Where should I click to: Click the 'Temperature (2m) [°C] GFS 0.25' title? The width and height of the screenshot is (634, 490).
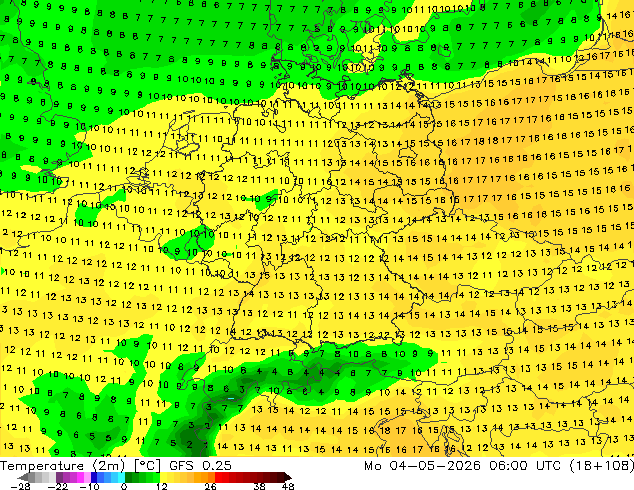pyautogui.click(x=116, y=466)
